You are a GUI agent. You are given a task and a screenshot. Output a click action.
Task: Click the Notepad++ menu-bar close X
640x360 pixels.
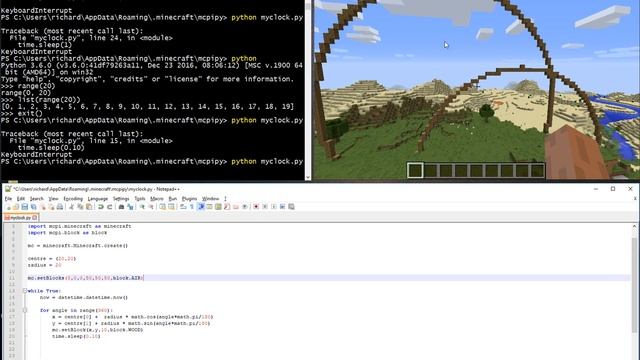635,198
